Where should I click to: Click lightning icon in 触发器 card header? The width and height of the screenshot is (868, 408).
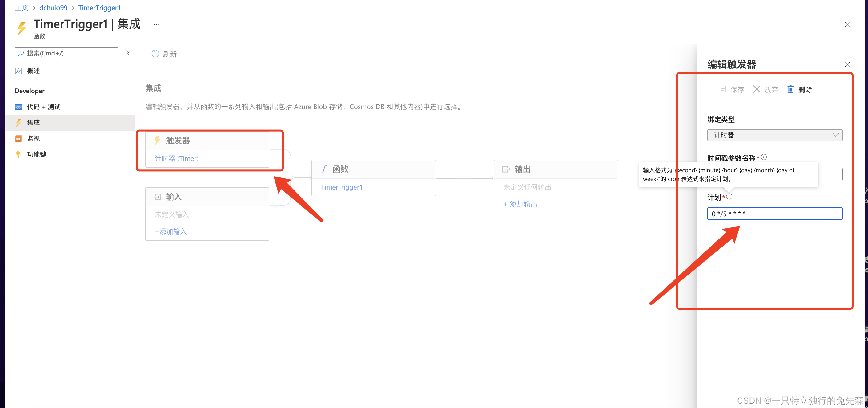click(x=157, y=140)
